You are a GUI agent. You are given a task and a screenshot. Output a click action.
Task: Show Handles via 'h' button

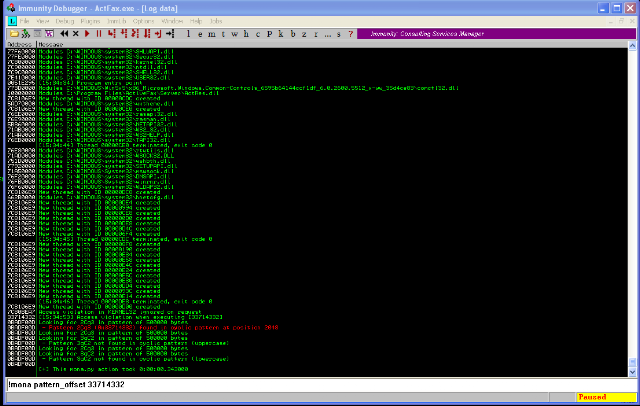[x=246, y=34]
